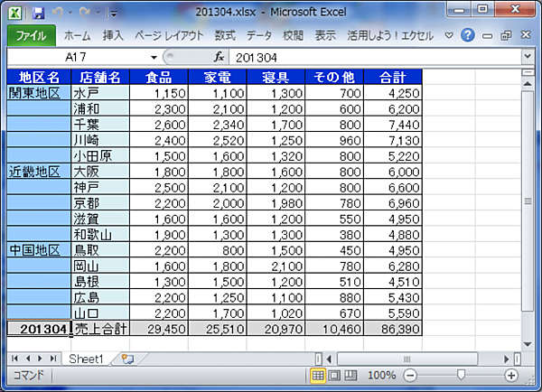Screen dimensions: 542x392
Task: Click the zoom in plus button
Action: [511, 375]
